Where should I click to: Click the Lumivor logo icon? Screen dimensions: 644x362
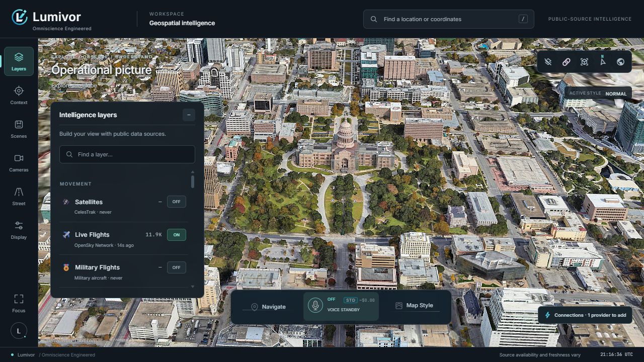[x=20, y=17]
